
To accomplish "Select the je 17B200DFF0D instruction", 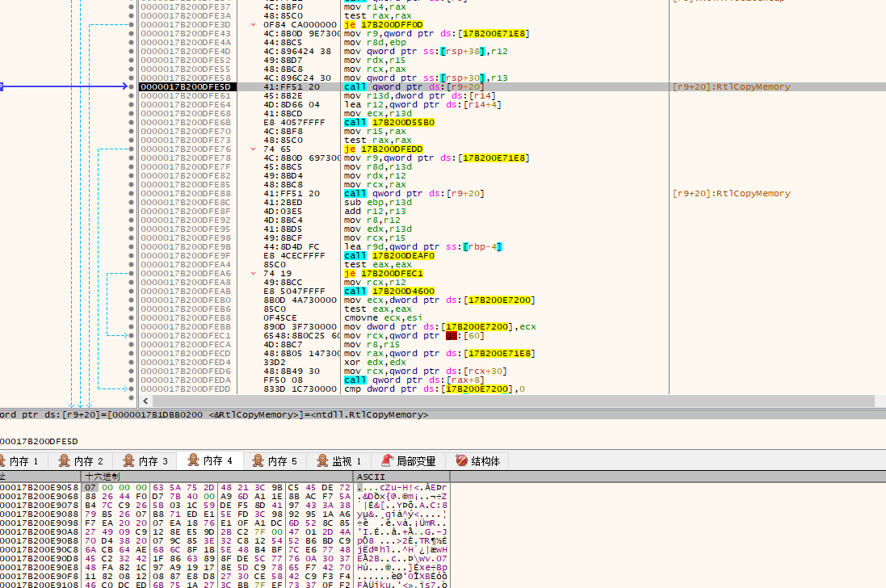I will pyautogui.click(x=383, y=25).
